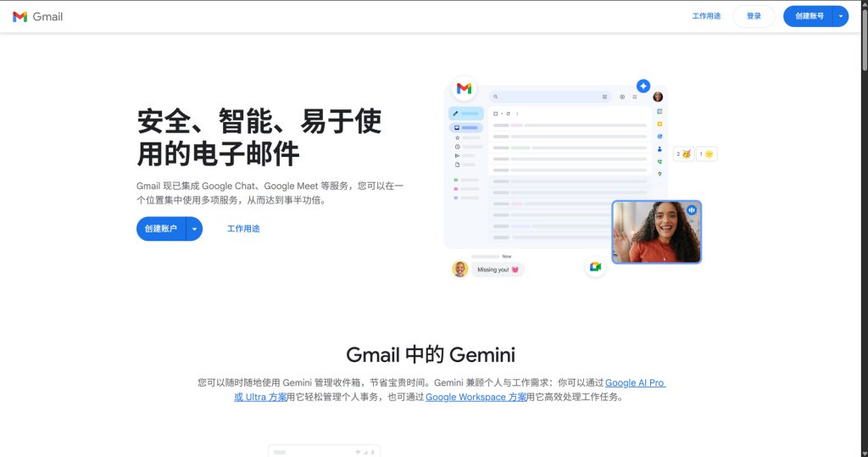Open the 工作用途 link beside the hero button
Image resolution: width=868 pixels, height=457 pixels.
click(x=243, y=229)
